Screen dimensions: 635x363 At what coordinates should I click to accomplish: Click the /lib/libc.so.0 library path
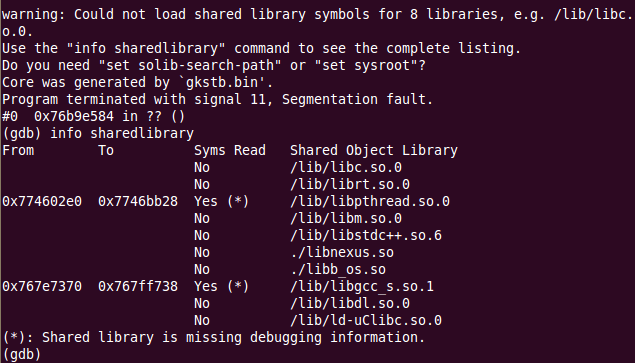[346, 167]
